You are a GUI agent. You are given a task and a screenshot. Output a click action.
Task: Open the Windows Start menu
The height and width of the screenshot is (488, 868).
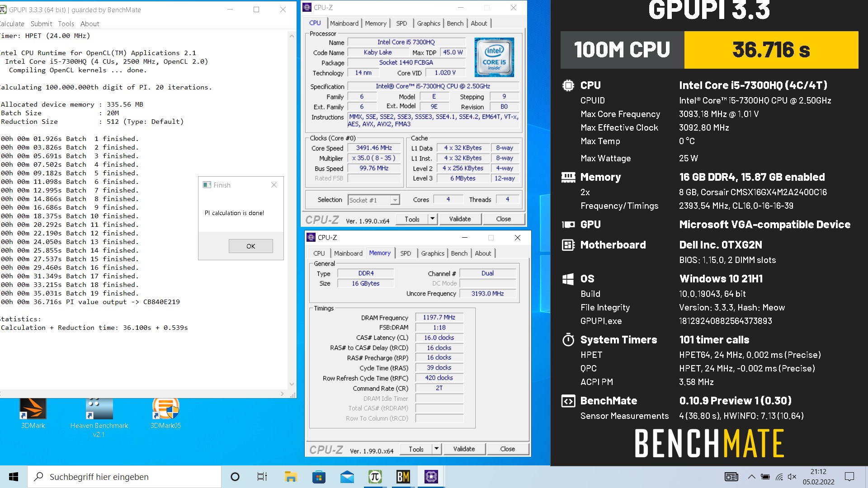[14, 477]
